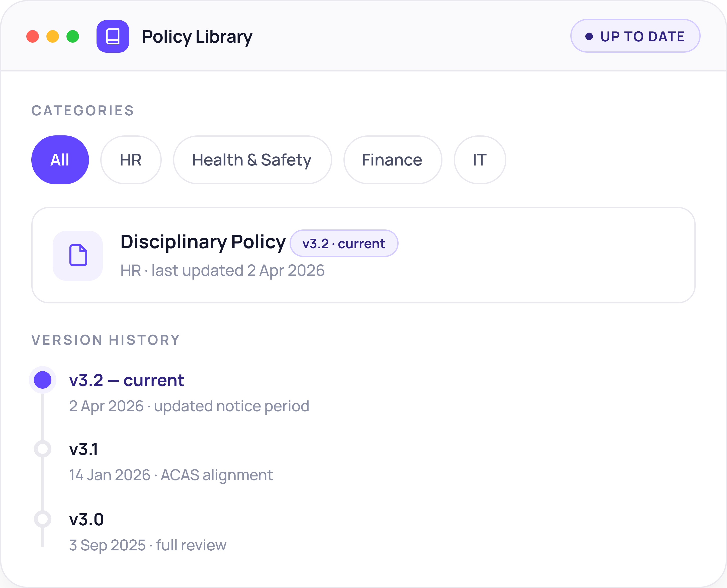
Task: Click the CATEGORIES section heading
Action: point(83,110)
